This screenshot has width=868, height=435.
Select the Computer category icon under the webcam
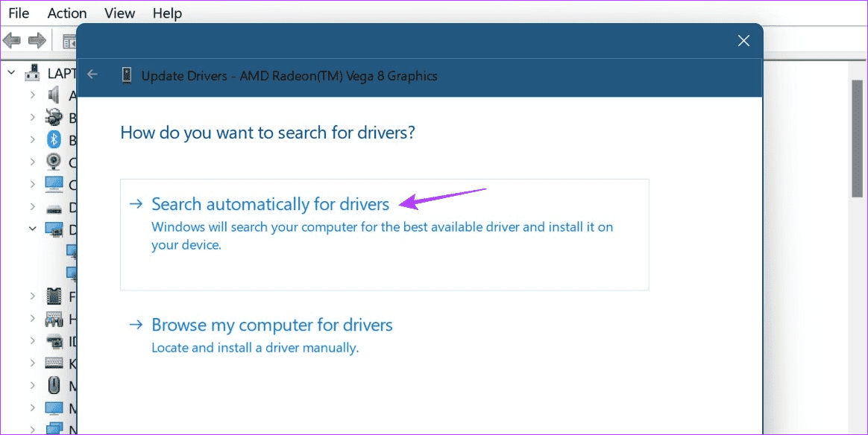tap(54, 184)
